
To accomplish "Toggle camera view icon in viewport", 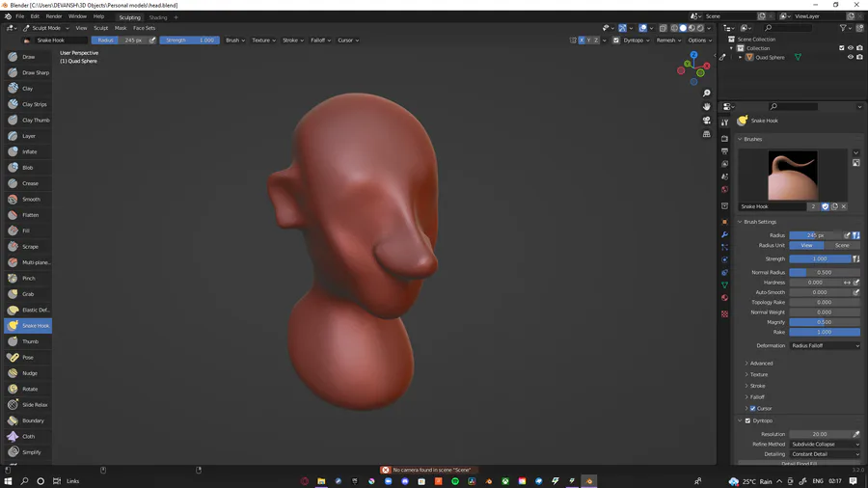I will pos(706,120).
